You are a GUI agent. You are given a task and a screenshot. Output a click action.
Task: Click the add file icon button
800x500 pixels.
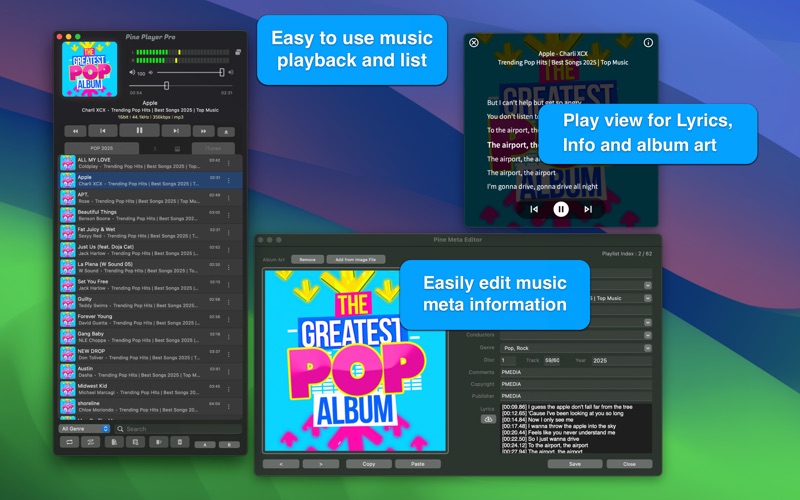[114, 442]
